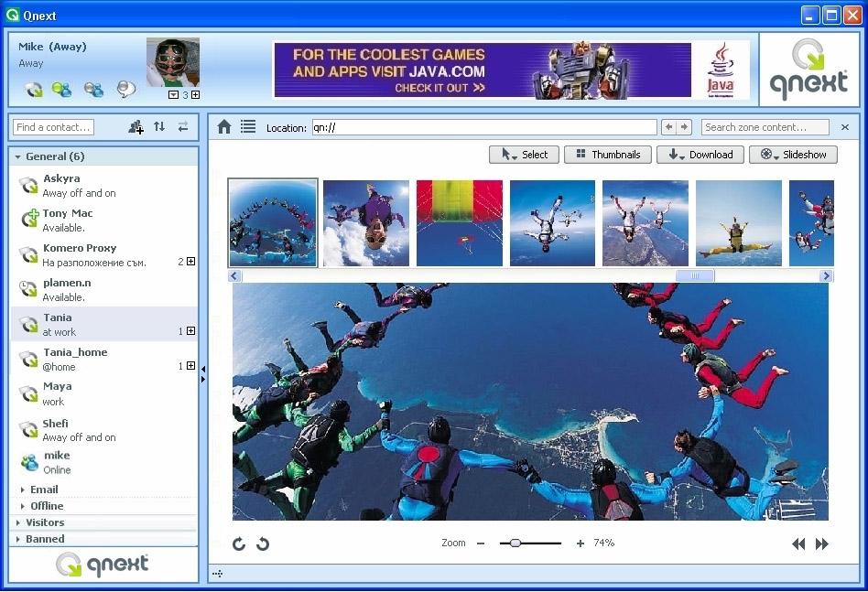This screenshot has height=592, width=868.
Task: Expand the Visitors group
Action: pyautogui.click(x=17, y=522)
